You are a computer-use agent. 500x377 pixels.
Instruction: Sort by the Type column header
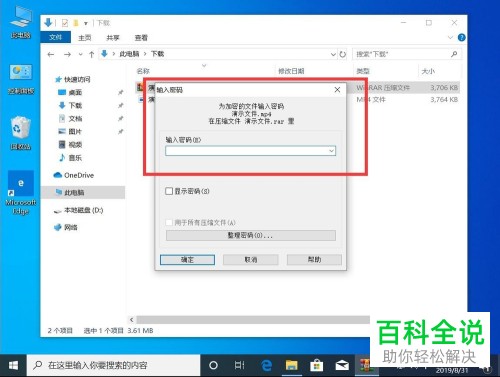point(363,71)
